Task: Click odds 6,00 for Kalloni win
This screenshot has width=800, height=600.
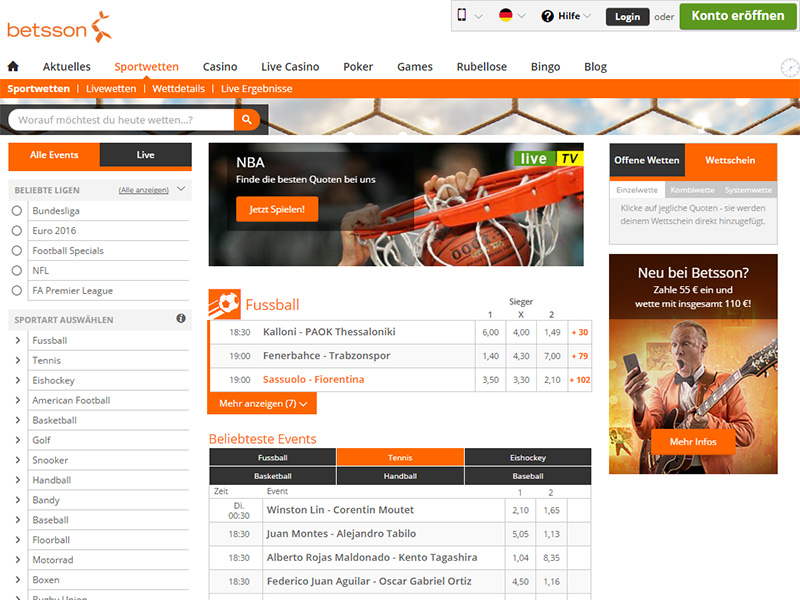Action: 490,332
